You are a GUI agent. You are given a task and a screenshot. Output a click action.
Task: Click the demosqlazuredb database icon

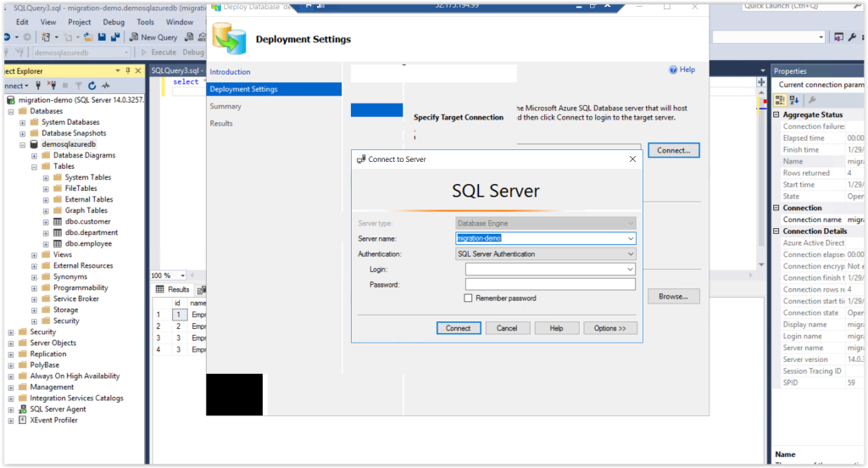tap(34, 144)
